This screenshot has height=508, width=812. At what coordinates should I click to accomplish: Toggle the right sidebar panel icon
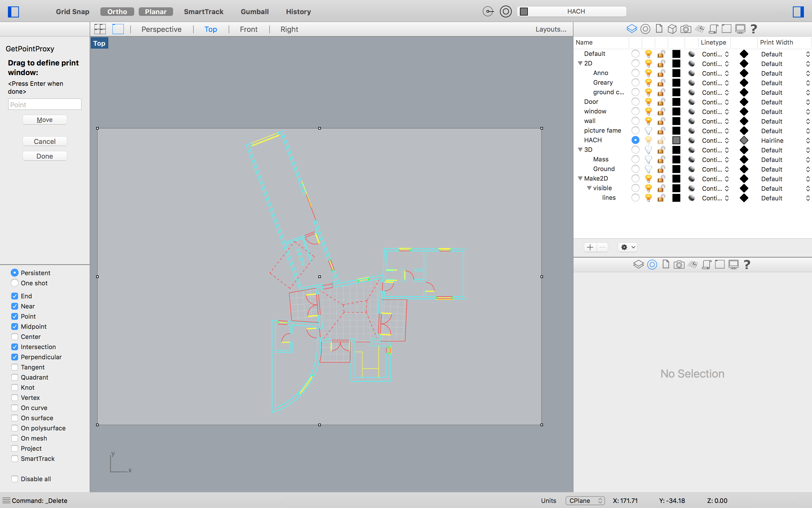point(798,12)
